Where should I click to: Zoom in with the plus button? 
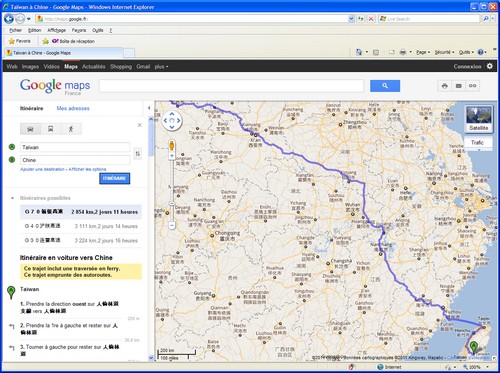(172, 156)
